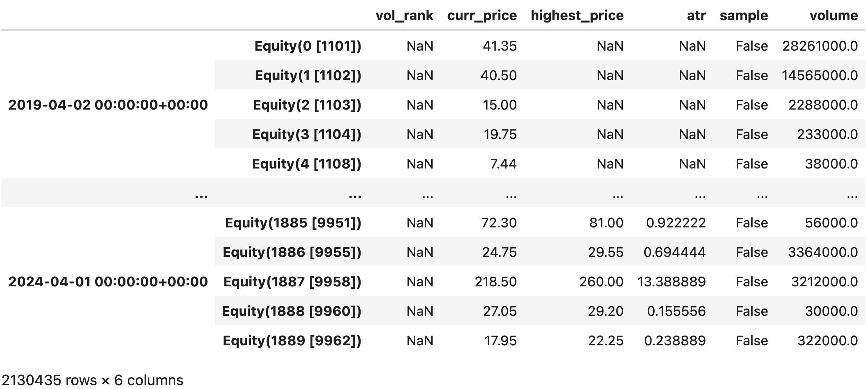Select the 2019-04-02 date index label
This screenshot has height=389, width=868.
point(108,105)
